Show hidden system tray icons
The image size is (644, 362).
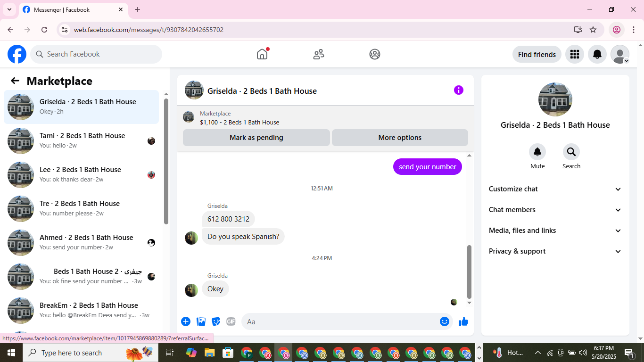click(537, 353)
